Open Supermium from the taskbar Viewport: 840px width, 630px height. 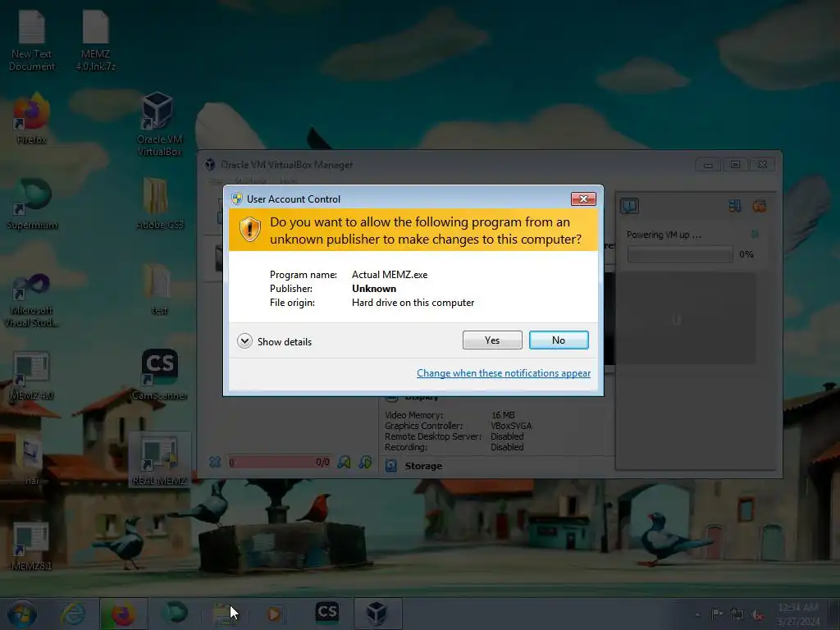coord(175,613)
